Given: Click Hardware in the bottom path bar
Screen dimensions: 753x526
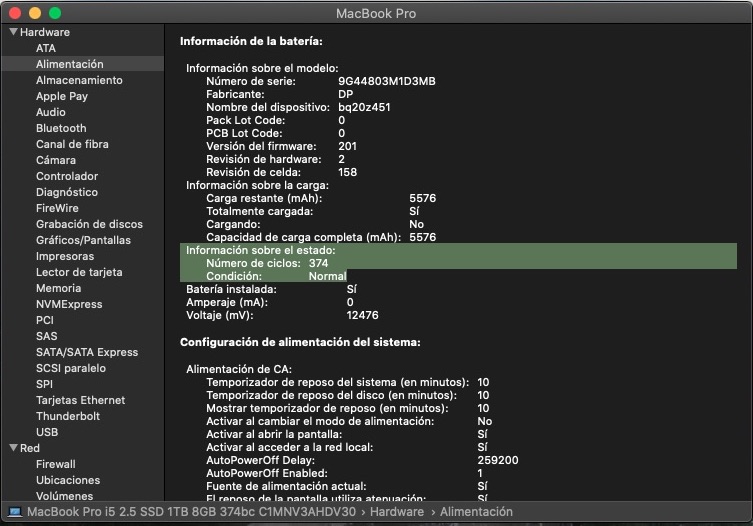Looking at the screenshot, I should pos(399,512).
